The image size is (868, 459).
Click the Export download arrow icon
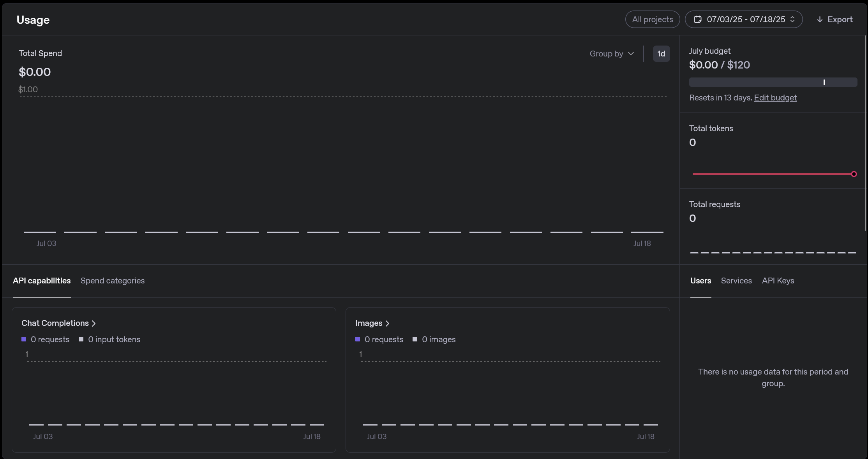(x=820, y=19)
